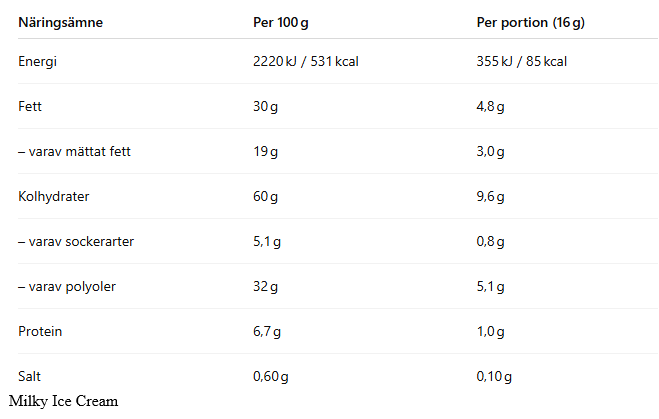Image resolution: width=659 pixels, height=419 pixels.
Task: Click the 32 g polyols value
Action: [265, 286]
